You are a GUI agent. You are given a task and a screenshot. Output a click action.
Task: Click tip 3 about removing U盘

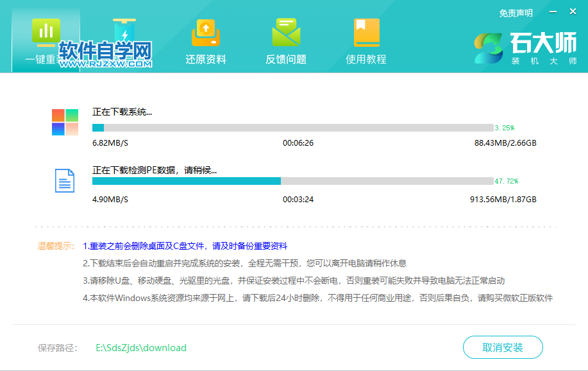pos(294,280)
